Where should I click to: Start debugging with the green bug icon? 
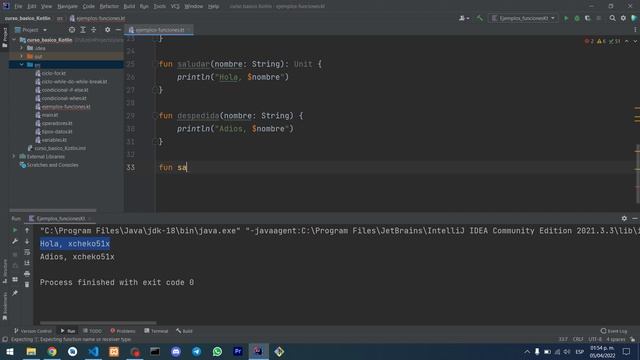(x=577, y=18)
